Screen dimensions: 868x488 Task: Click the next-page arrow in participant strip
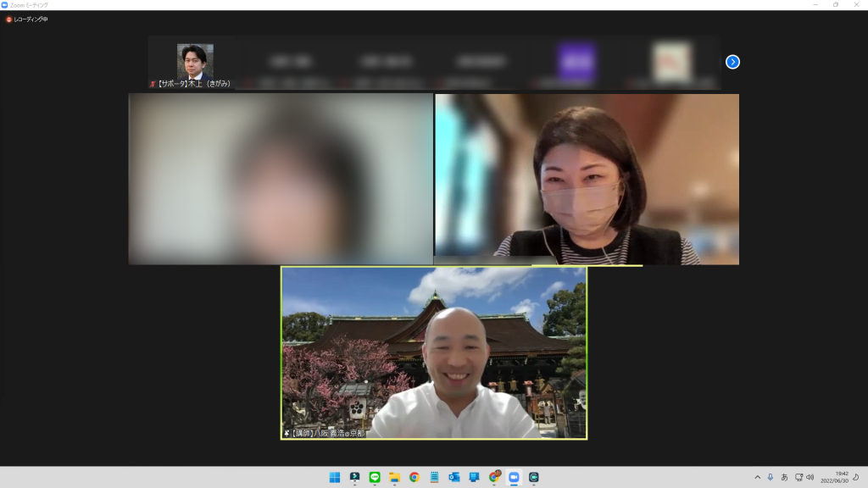coord(732,62)
